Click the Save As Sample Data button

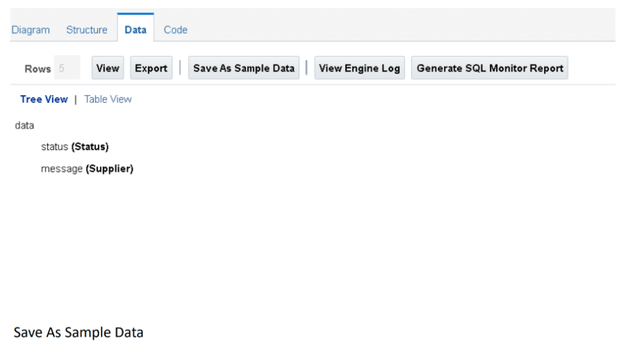(x=244, y=68)
